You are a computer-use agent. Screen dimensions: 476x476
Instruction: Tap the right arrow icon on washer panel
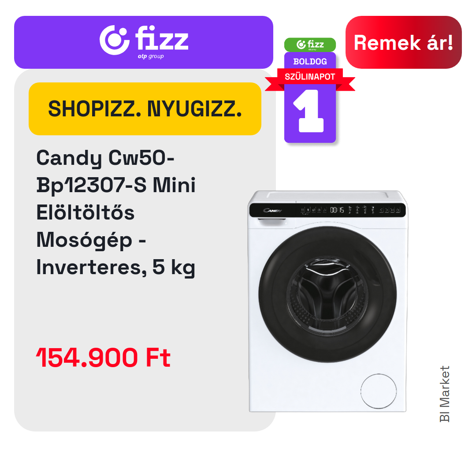click(x=387, y=210)
